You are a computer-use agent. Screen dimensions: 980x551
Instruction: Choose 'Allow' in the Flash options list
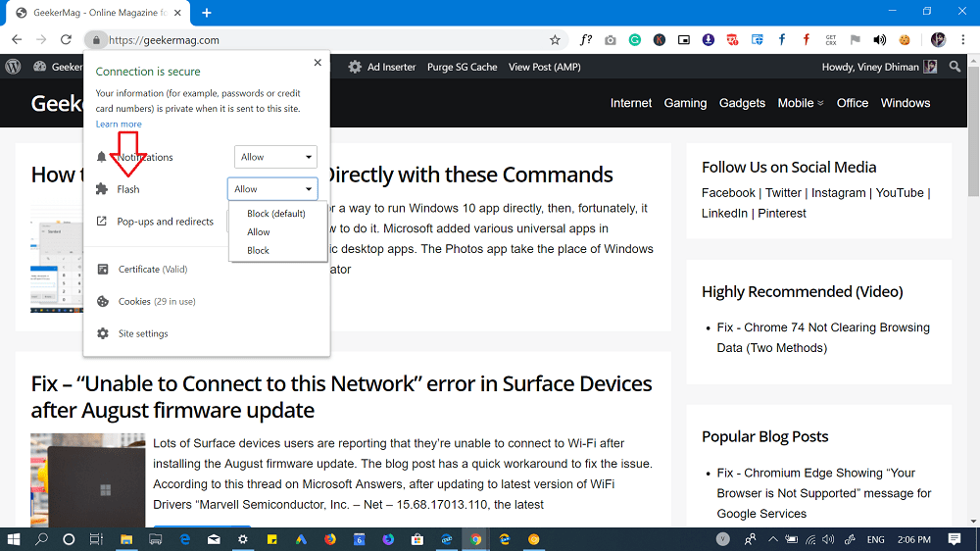[x=259, y=232]
